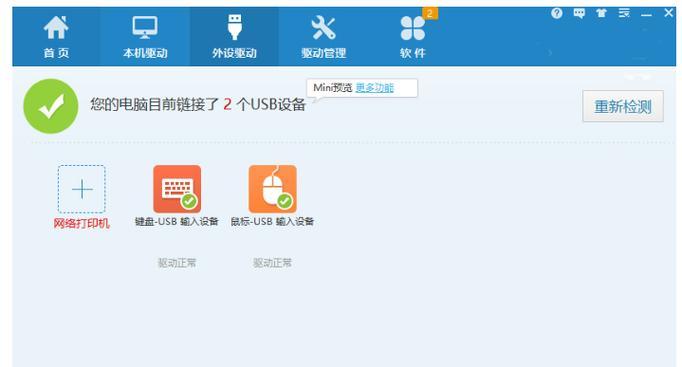Open the 首页 home tab
The height and width of the screenshot is (367, 682).
[x=56, y=37]
